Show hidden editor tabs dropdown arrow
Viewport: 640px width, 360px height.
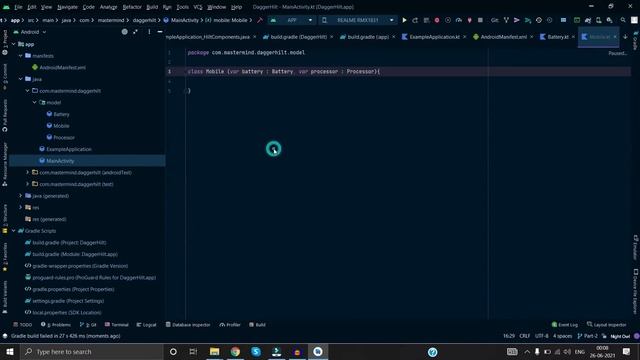click(x=625, y=37)
